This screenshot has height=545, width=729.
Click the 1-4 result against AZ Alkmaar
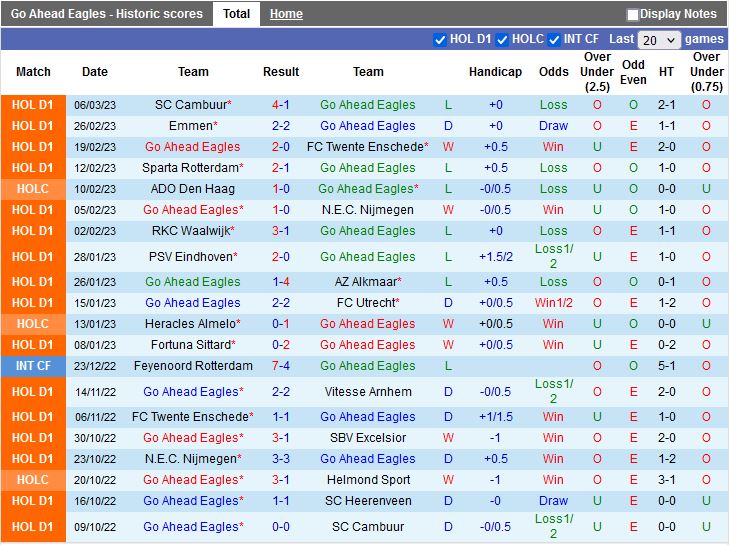point(281,282)
